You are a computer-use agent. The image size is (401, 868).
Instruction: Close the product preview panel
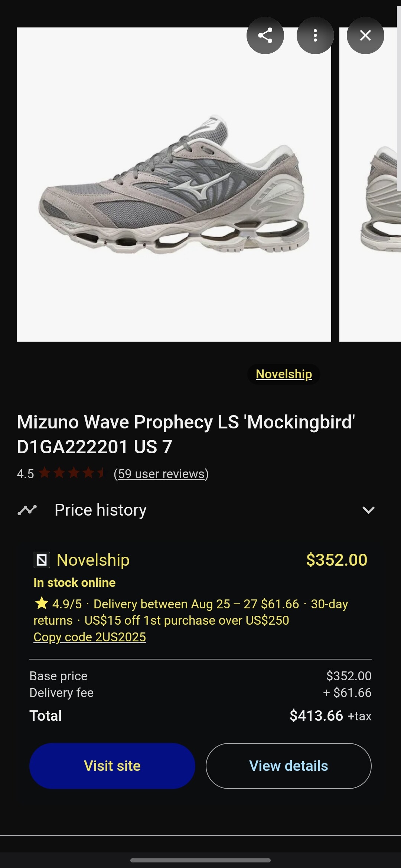coord(365,36)
